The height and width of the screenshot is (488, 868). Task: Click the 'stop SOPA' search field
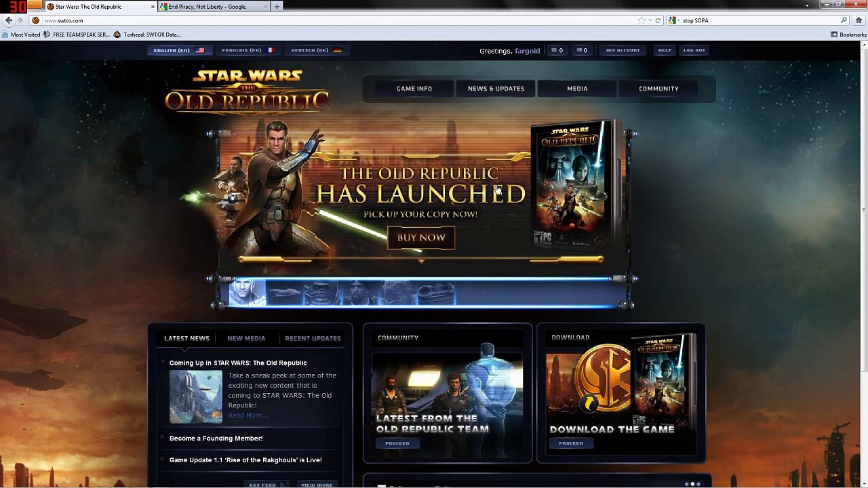(x=759, y=20)
